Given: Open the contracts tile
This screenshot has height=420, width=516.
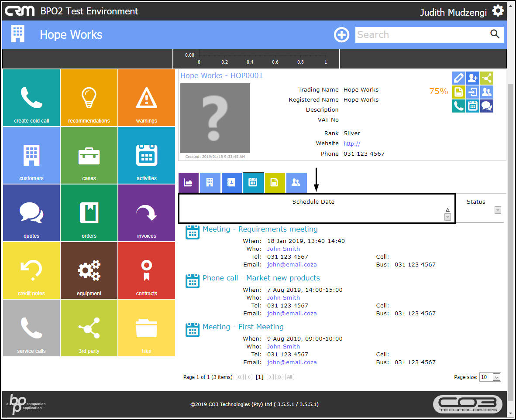Looking at the screenshot, I should [x=146, y=270].
